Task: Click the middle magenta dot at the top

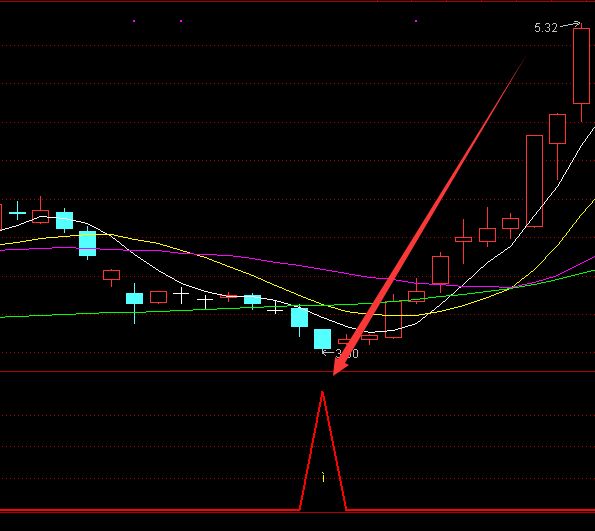Action: click(181, 21)
